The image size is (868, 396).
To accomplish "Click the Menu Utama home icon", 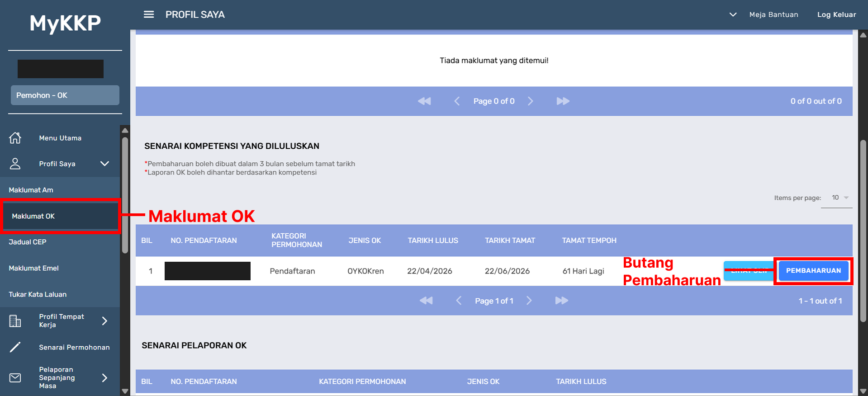I will pyautogui.click(x=15, y=138).
